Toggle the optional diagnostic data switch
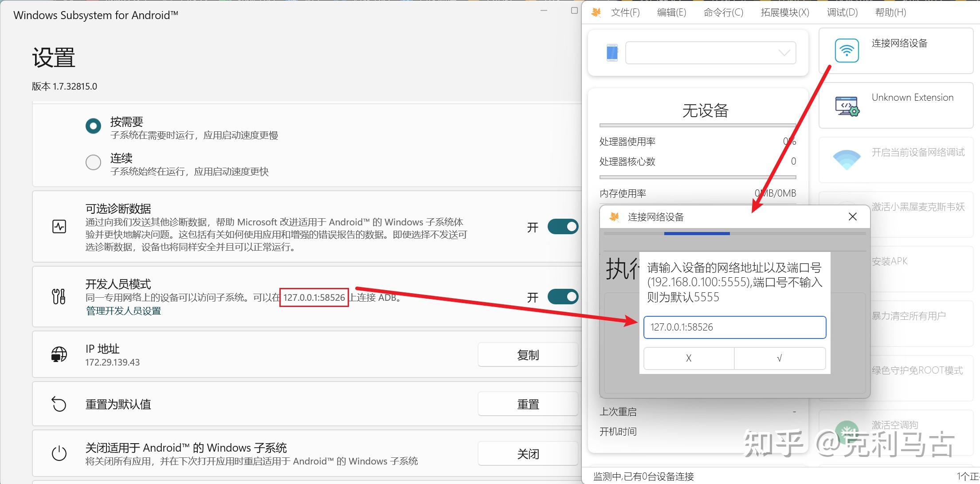The image size is (980, 484). pos(563,227)
